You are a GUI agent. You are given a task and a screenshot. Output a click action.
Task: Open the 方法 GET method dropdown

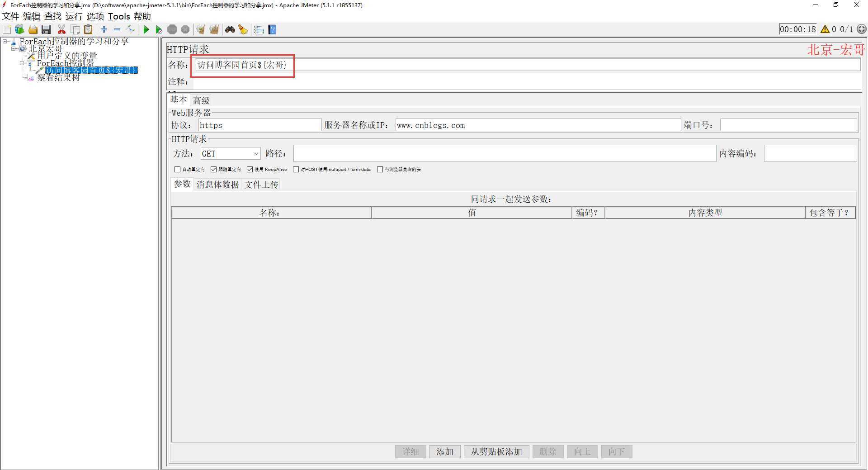pyautogui.click(x=231, y=154)
